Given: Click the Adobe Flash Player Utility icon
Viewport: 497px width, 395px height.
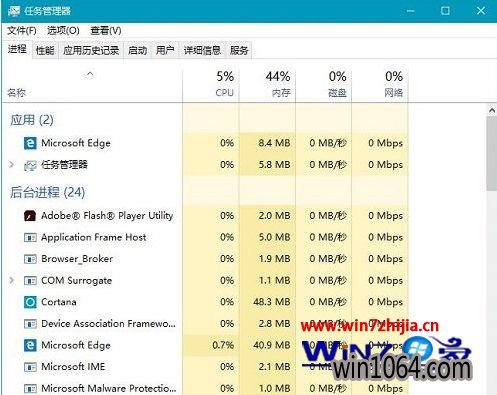Looking at the screenshot, I should pyautogui.click(x=30, y=216).
